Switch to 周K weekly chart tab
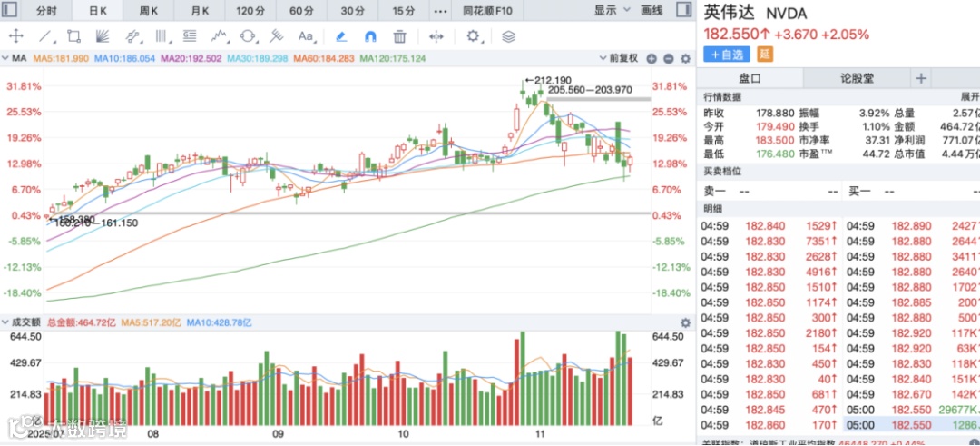The image size is (980, 446). point(148,11)
